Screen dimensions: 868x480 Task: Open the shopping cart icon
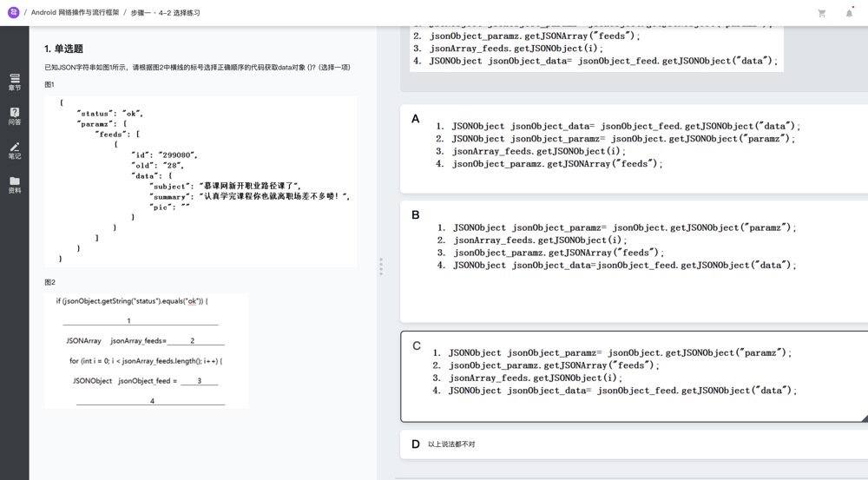[x=821, y=13]
